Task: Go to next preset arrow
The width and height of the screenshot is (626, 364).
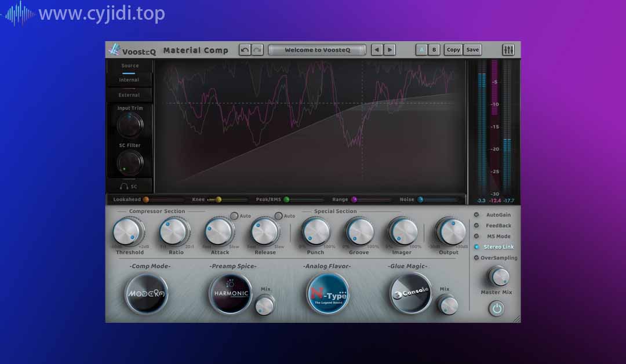Action: pos(390,50)
